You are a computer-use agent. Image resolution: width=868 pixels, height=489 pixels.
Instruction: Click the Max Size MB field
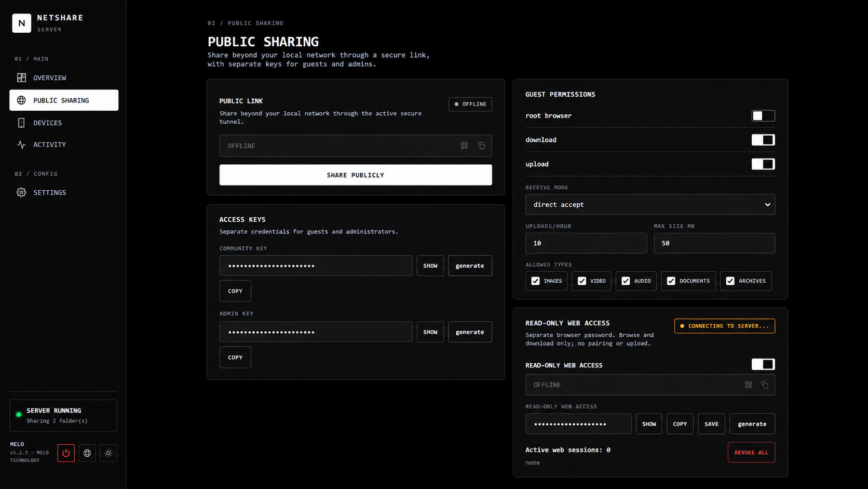(714, 243)
